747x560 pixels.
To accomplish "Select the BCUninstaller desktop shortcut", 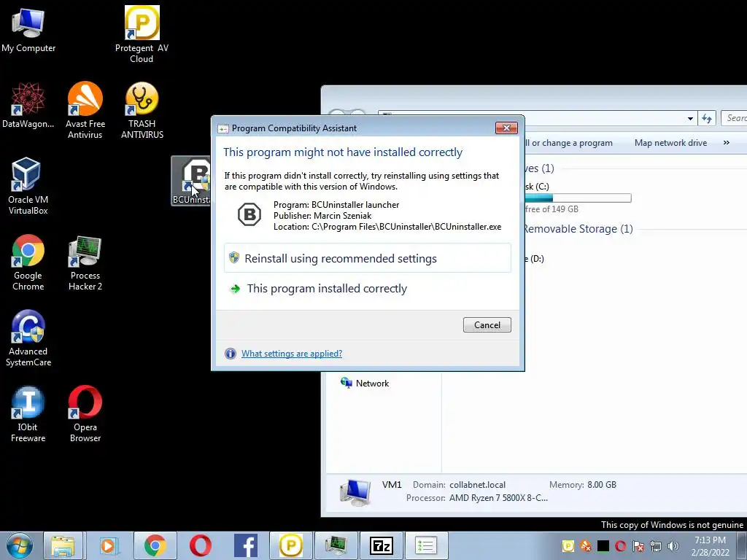I will (x=190, y=181).
